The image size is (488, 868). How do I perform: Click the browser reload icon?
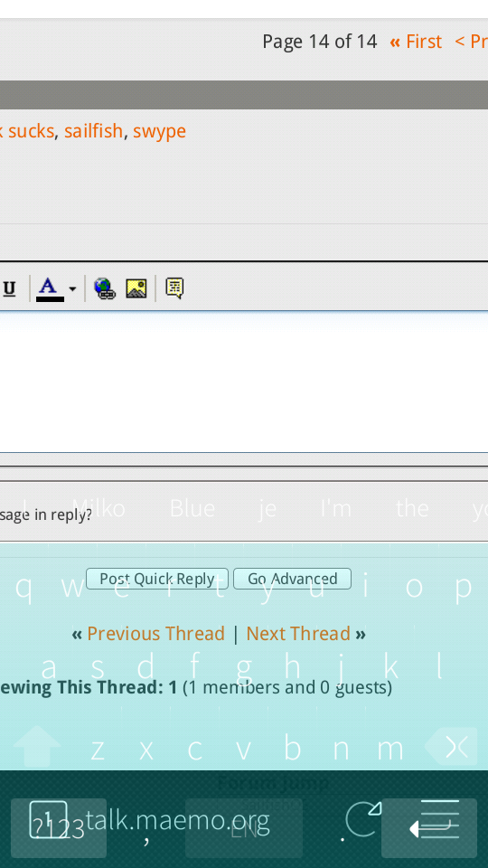coord(363,819)
